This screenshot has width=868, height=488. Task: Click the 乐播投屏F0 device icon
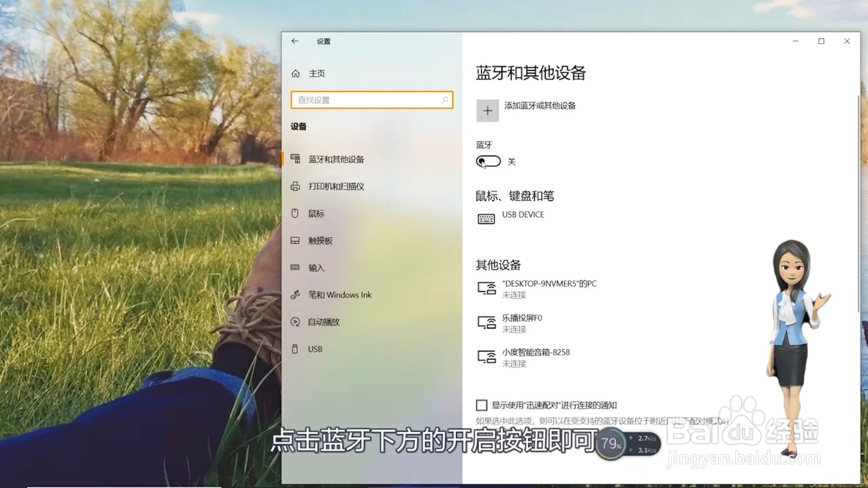pos(487,323)
